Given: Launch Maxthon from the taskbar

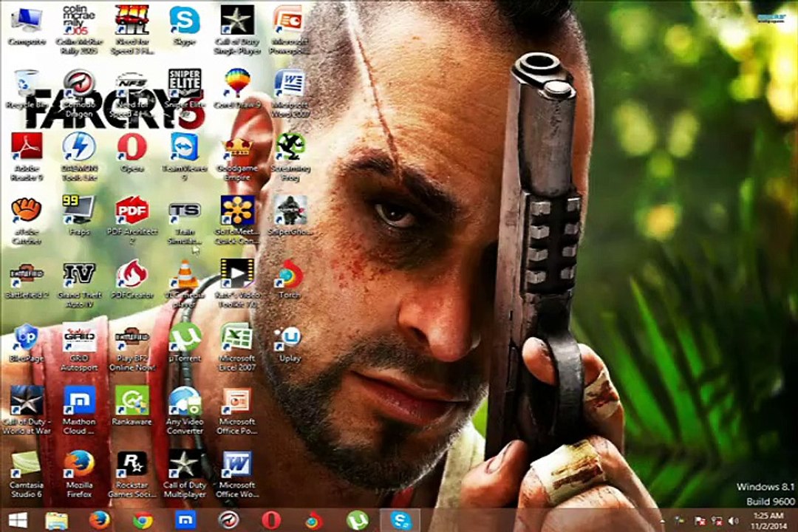Looking at the screenshot, I should [x=185, y=520].
